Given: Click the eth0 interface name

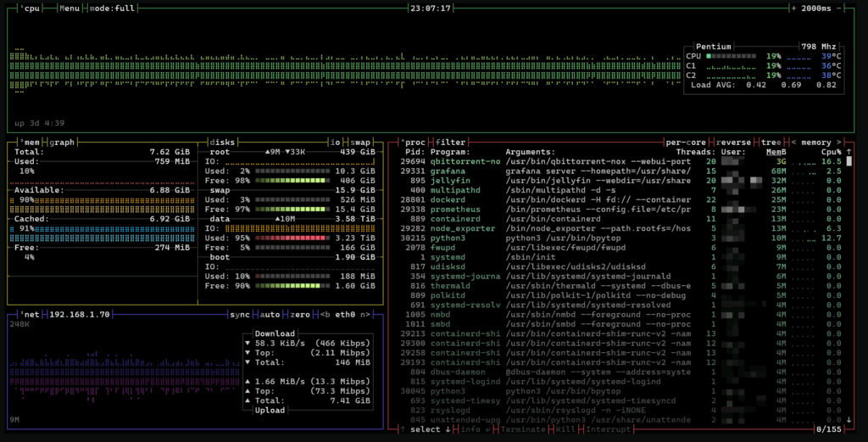Looking at the screenshot, I should (345, 315).
